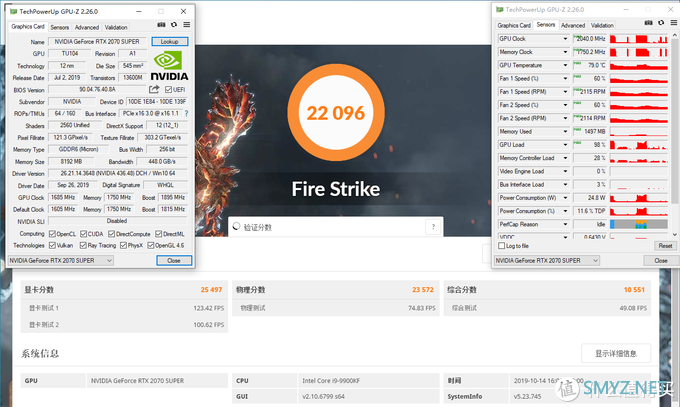The image size is (680, 407).
Task: Toggle the DirectCompute checkbox
Action: tap(112, 234)
